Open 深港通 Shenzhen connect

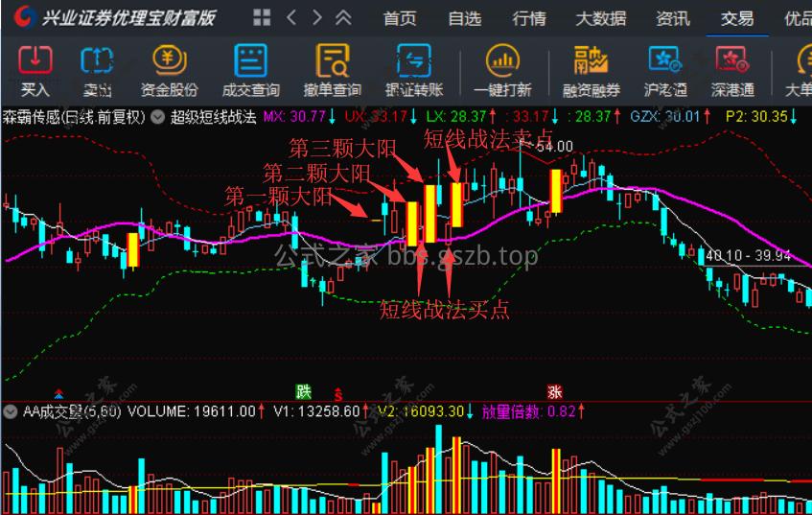click(732, 71)
